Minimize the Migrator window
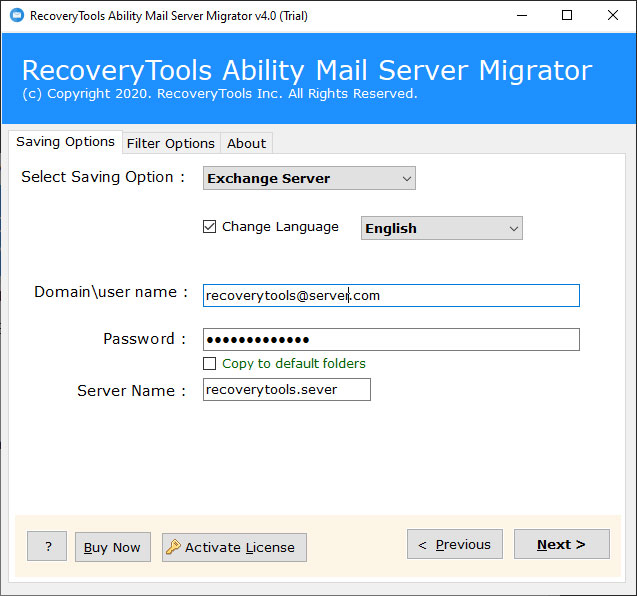637x596 pixels. (x=522, y=15)
